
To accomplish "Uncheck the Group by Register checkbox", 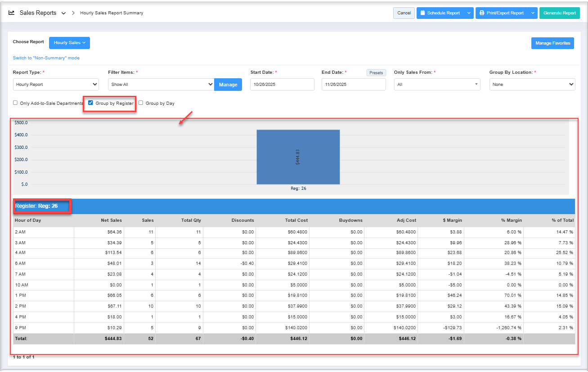I will [x=91, y=103].
